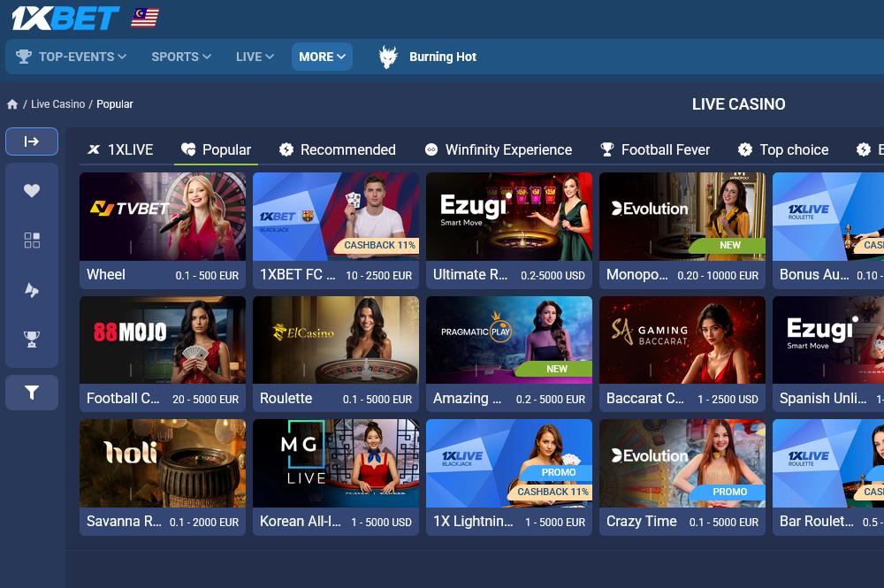This screenshot has height=588, width=884.
Task: Open the 1X Lightnin... blackjack card
Action: [509, 477]
